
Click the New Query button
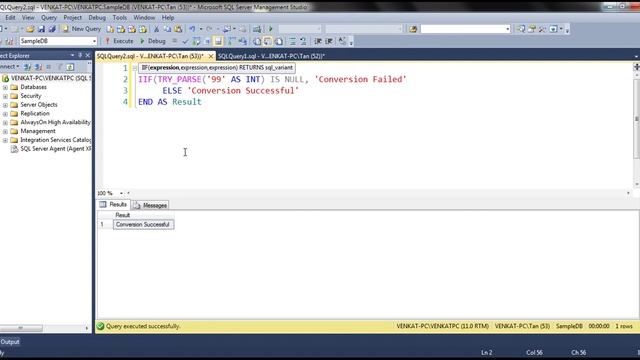[81, 29]
